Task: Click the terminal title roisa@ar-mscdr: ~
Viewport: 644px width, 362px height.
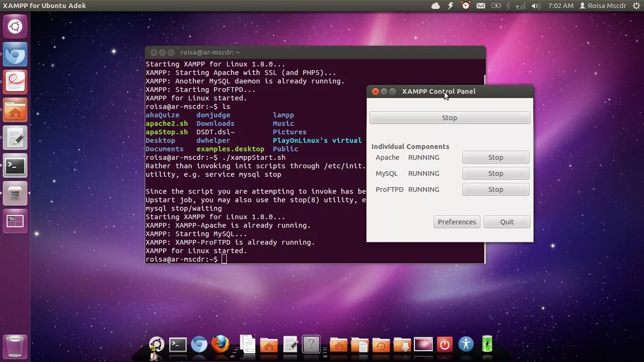Action: pyautogui.click(x=210, y=52)
